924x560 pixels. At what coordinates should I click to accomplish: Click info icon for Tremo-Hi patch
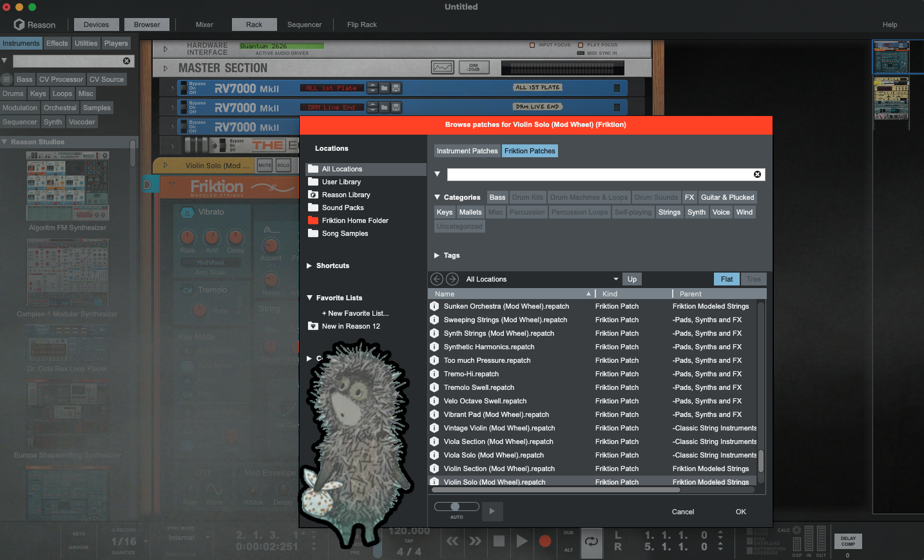pyautogui.click(x=434, y=374)
